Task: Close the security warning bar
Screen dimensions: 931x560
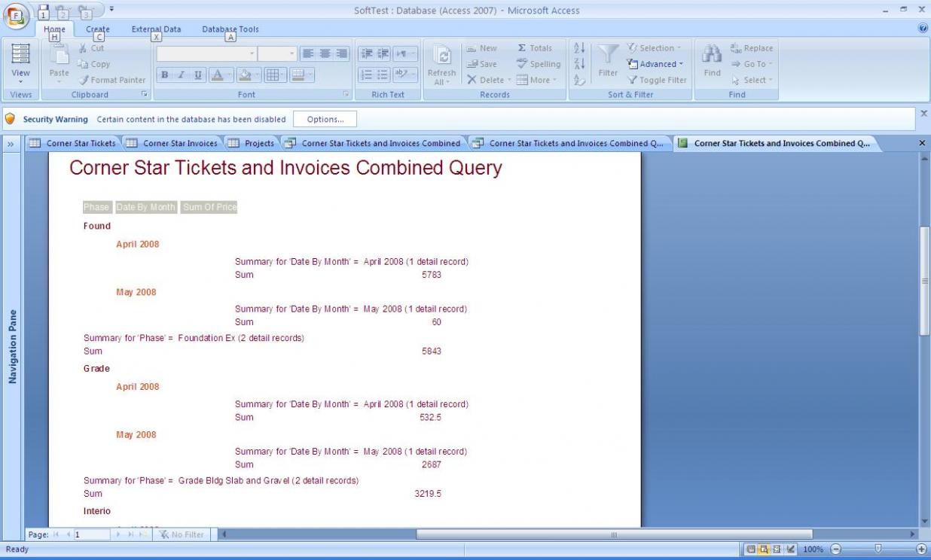Action: pyautogui.click(x=923, y=113)
